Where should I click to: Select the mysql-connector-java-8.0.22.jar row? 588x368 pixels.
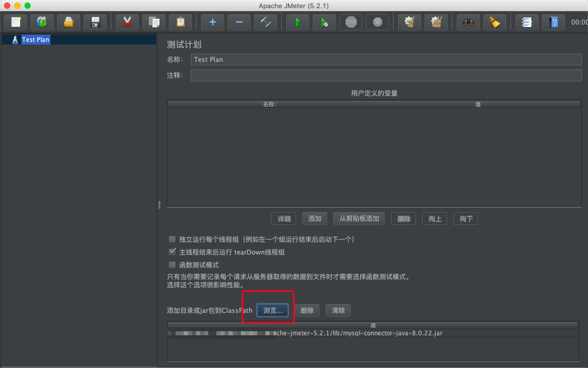pos(373,333)
